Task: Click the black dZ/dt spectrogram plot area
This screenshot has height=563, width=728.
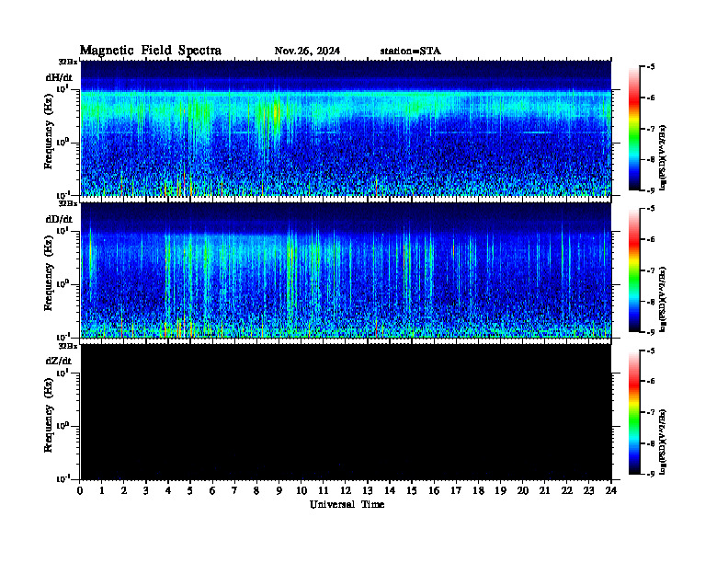Action: tap(346, 411)
